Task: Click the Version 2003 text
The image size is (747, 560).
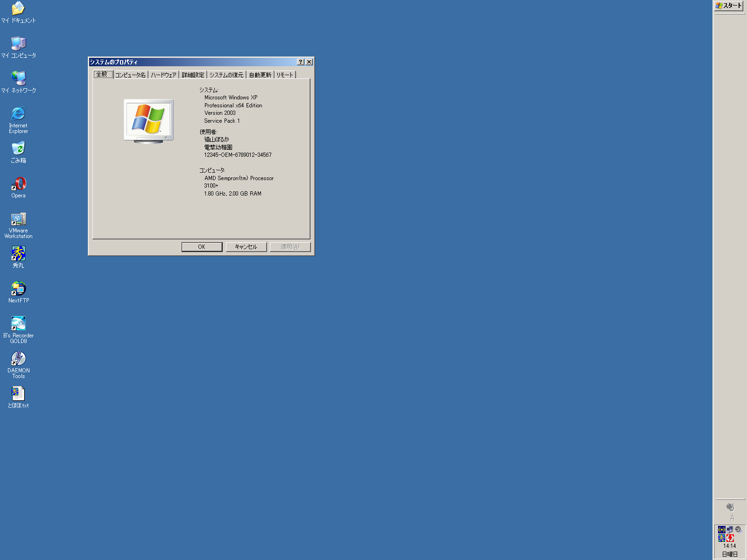Action: 220,113
